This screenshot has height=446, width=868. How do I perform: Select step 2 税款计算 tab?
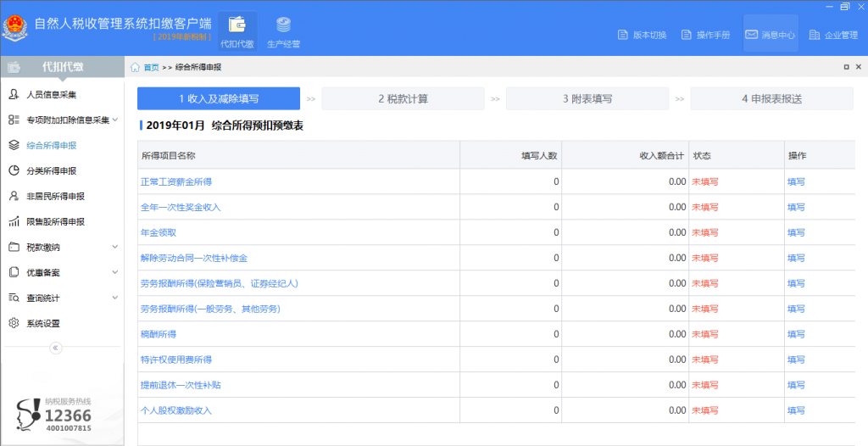[x=403, y=98]
